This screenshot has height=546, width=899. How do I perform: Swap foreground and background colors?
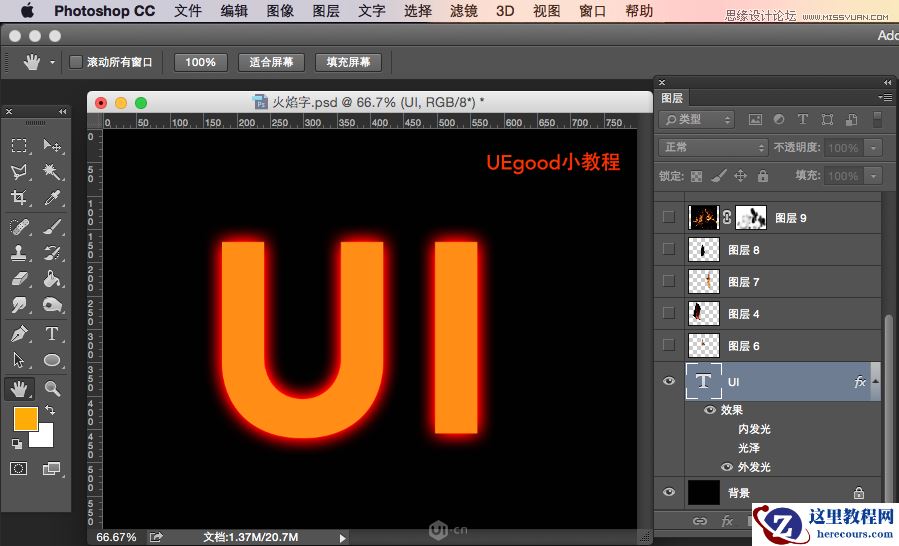[x=50, y=410]
